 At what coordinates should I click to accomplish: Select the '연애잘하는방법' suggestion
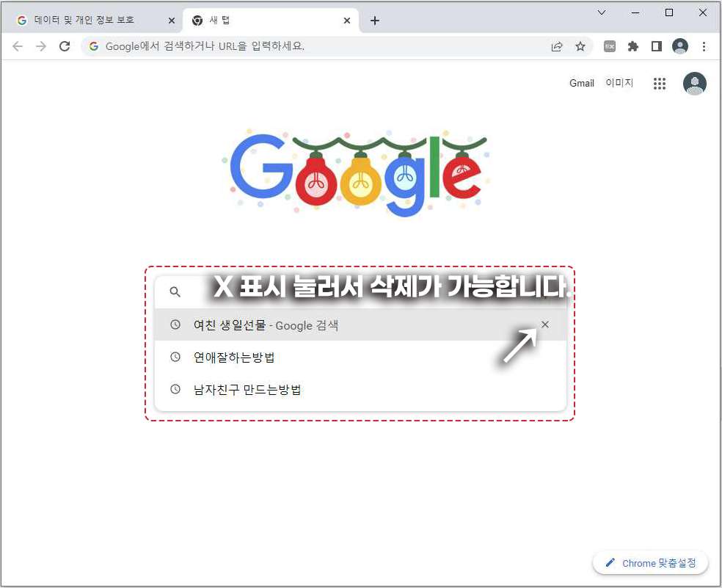point(360,357)
